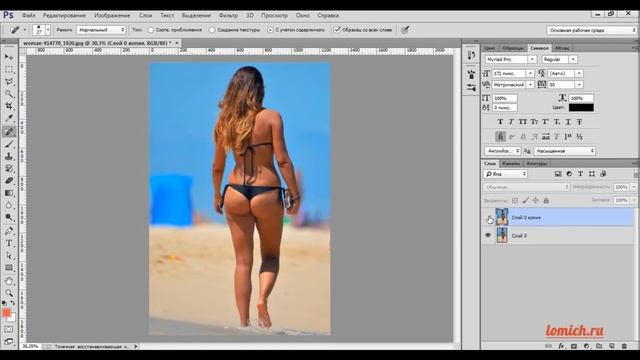Click the lock all layer icon
The width and height of the screenshot is (640, 360).
coord(546,200)
